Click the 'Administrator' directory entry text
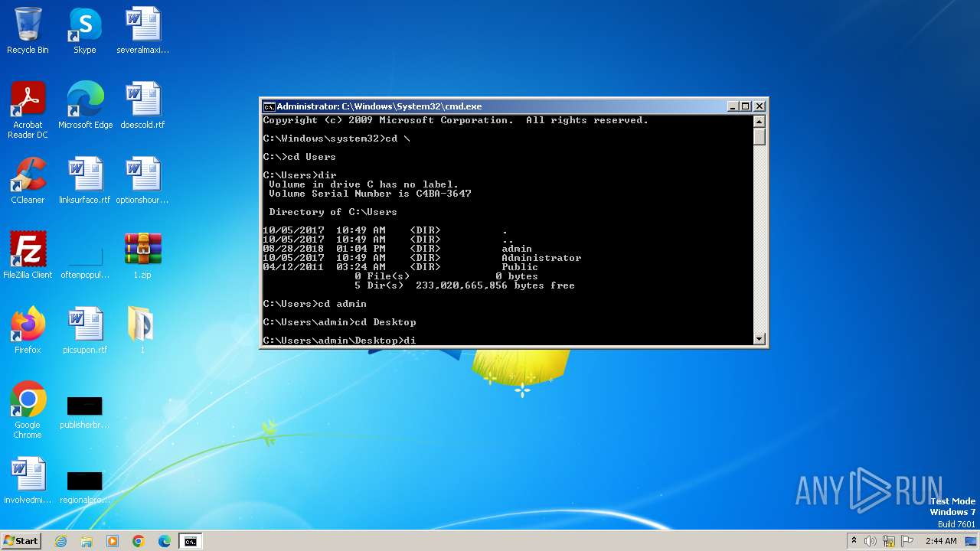Viewport: 980px width, 551px height. 541,258
